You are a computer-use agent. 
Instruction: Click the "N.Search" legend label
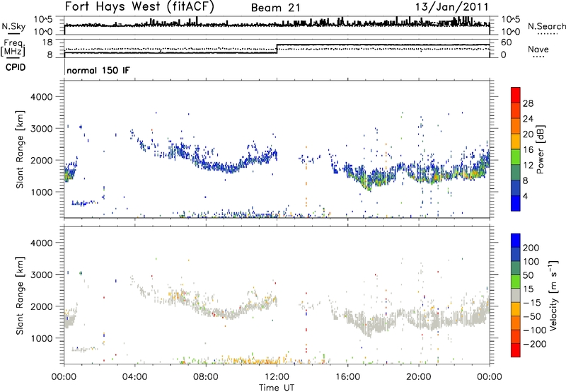click(546, 26)
